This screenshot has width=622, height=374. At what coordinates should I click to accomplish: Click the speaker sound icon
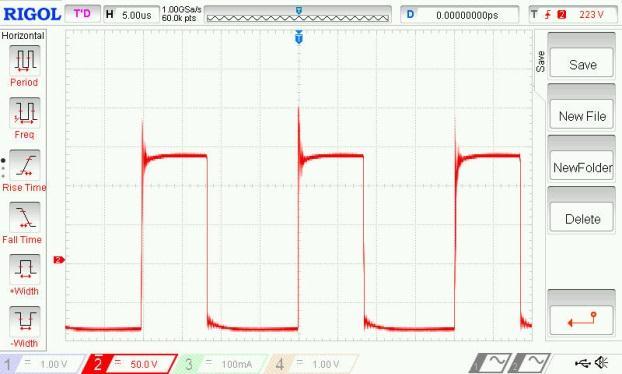coord(602,362)
